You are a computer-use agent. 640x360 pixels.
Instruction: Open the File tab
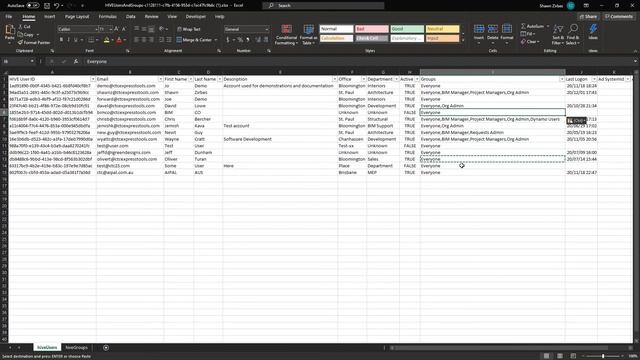pos(9,17)
